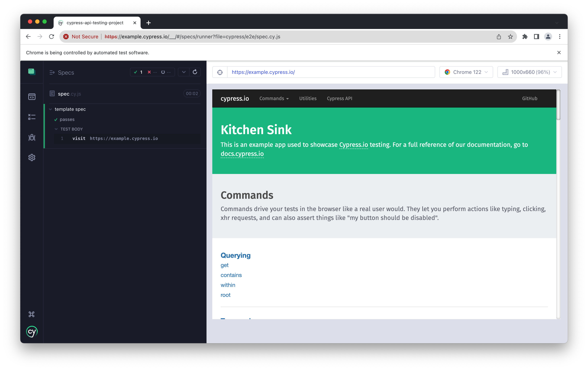Collapse the TEST BODY section
588x370 pixels.
tap(56, 129)
